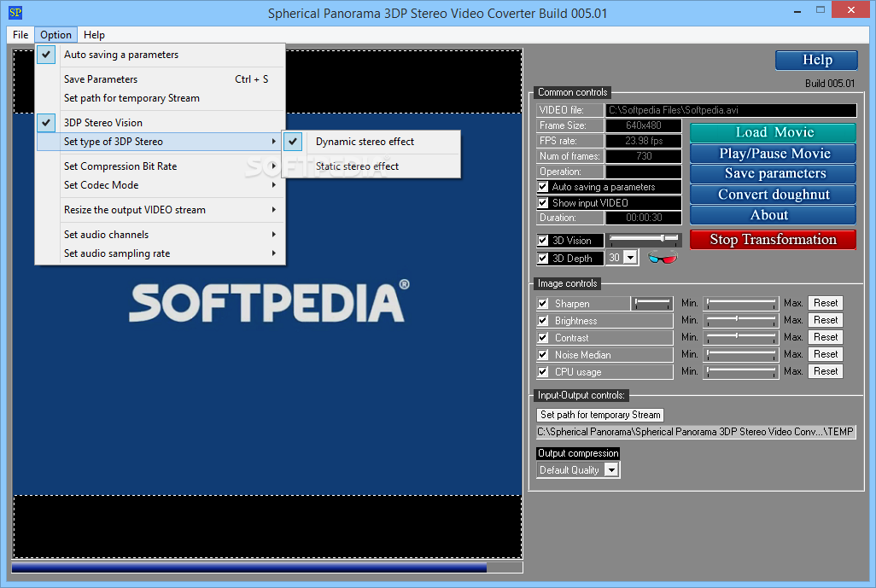The image size is (876, 588).
Task: Minimize the application window
Action: [x=797, y=10]
